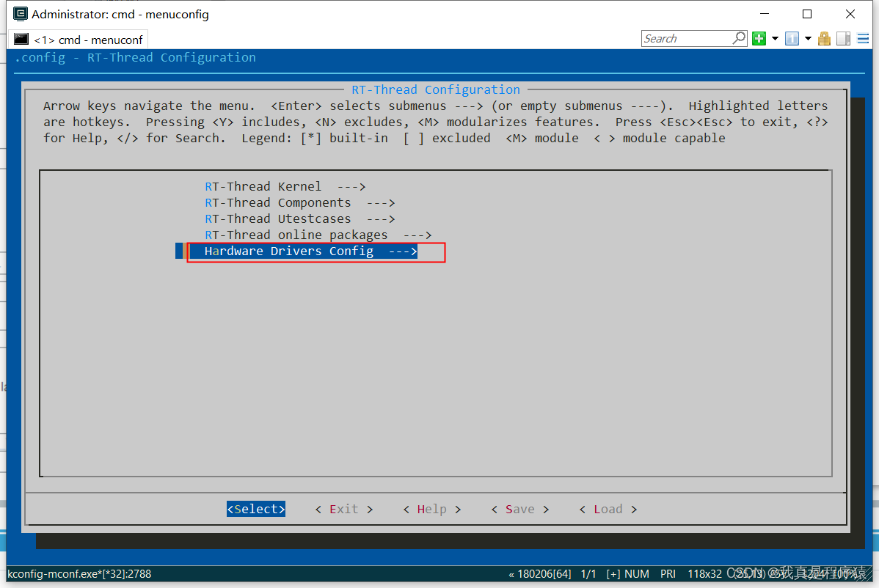Screen dimensions: 879x588
Task: Open the dropdown arrow beside the console number icon
Action: click(x=808, y=39)
